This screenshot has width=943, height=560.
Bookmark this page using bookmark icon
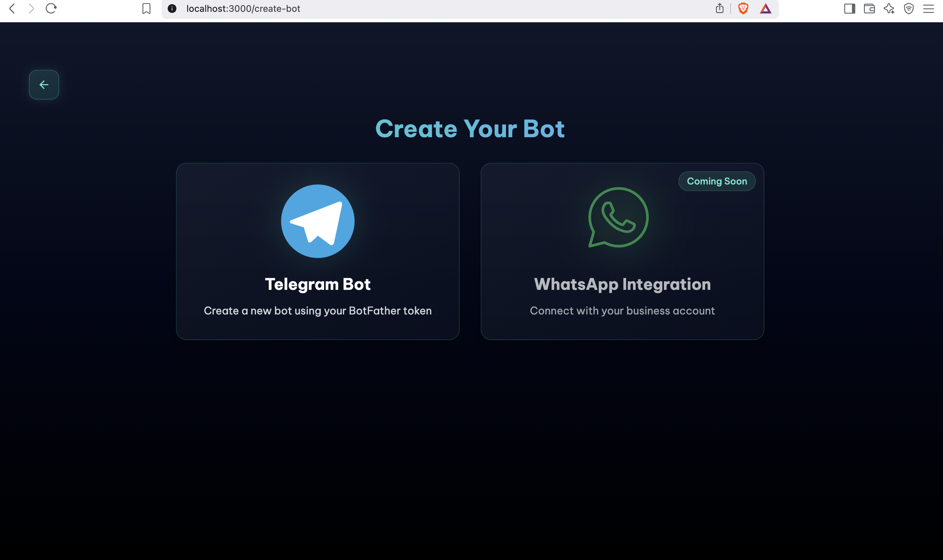click(x=146, y=8)
